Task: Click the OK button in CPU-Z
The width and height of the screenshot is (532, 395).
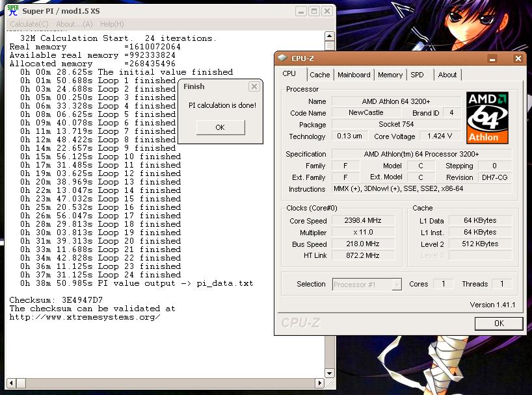Action: [499, 324]
